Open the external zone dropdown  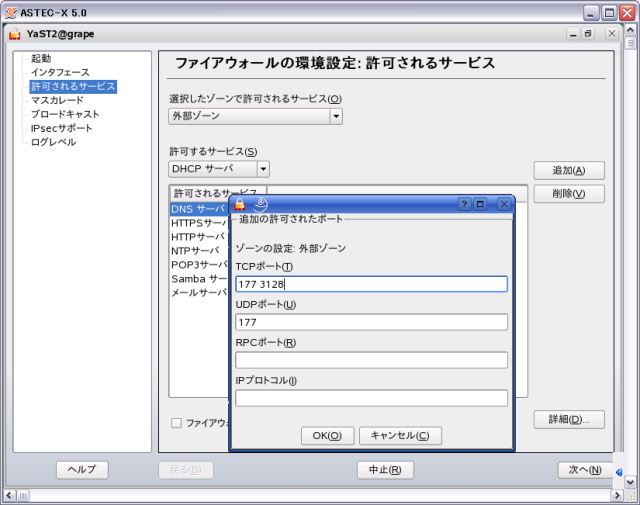pyautogui.click(x=335, y=117)
